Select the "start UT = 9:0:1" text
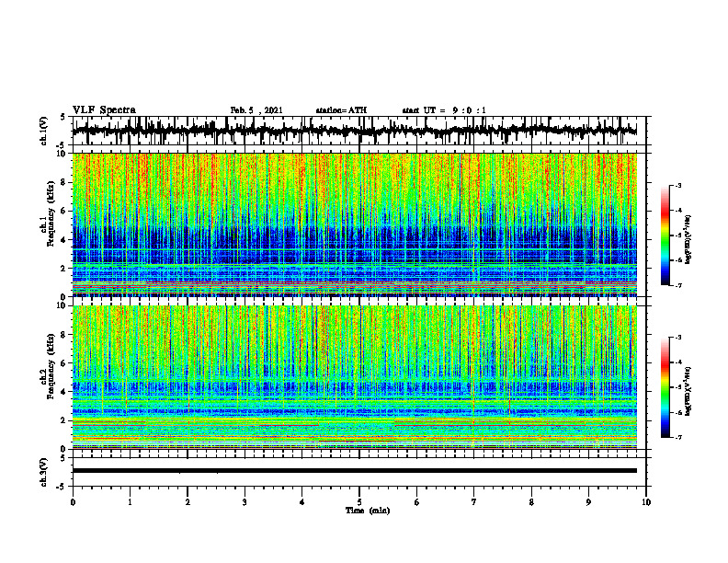The image size is (728, 563). coord(444,110)
